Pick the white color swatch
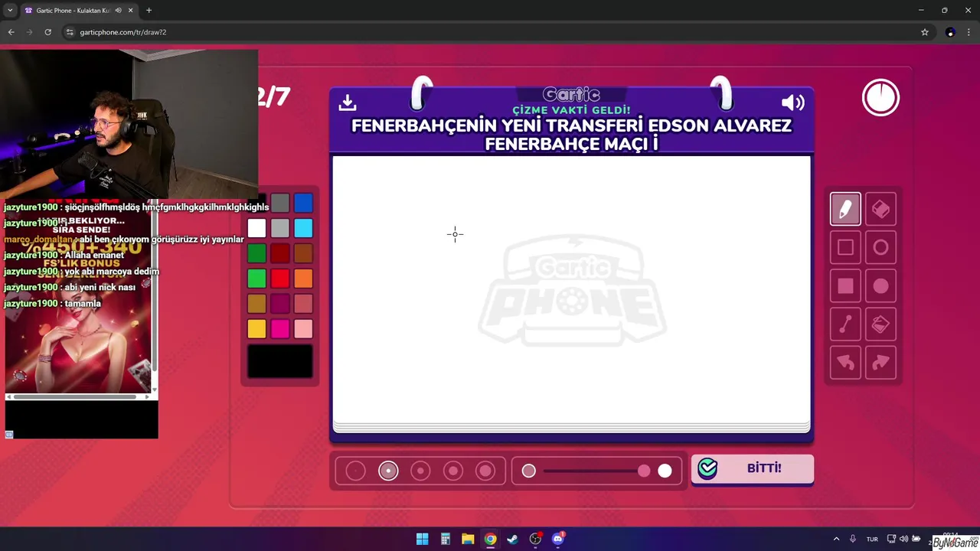 pyautogui.click(x=256, y=228)
